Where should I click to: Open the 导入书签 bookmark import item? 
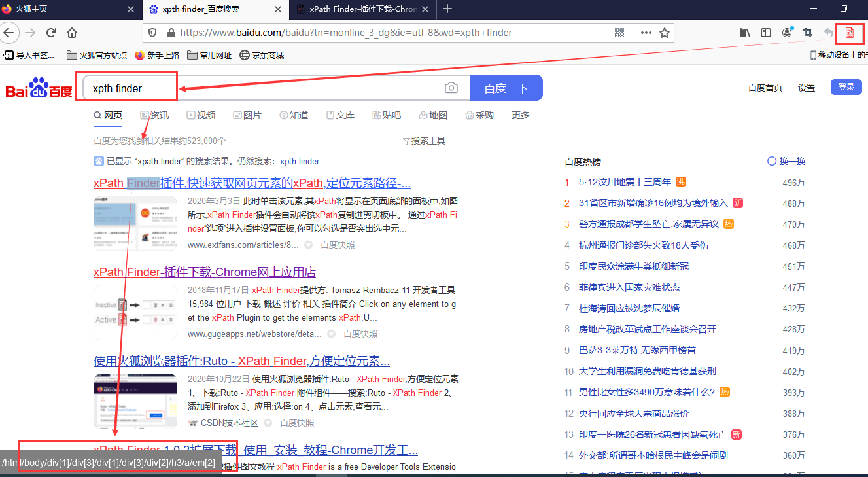pyautogui.click(x=29, y=55)
